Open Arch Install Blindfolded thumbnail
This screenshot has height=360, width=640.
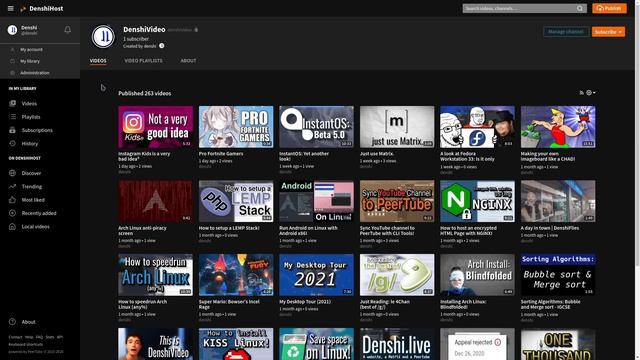click(478, 275)
